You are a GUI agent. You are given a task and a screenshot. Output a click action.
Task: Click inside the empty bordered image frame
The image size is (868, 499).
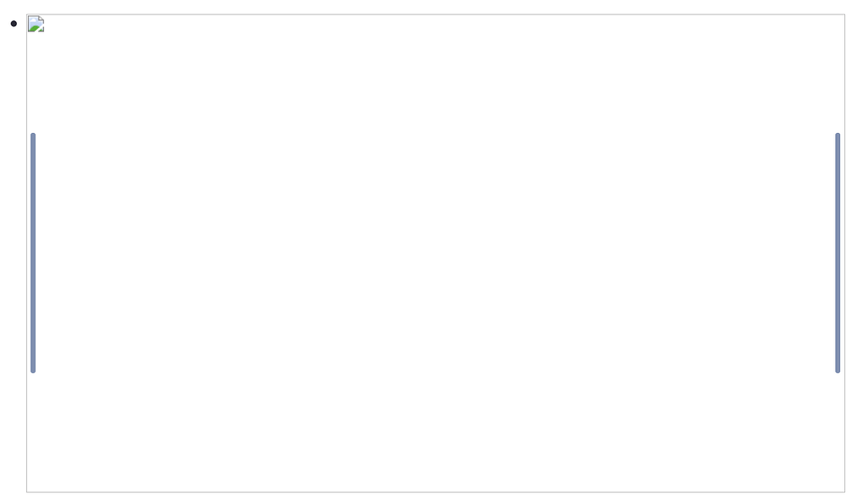coord(436,253)
